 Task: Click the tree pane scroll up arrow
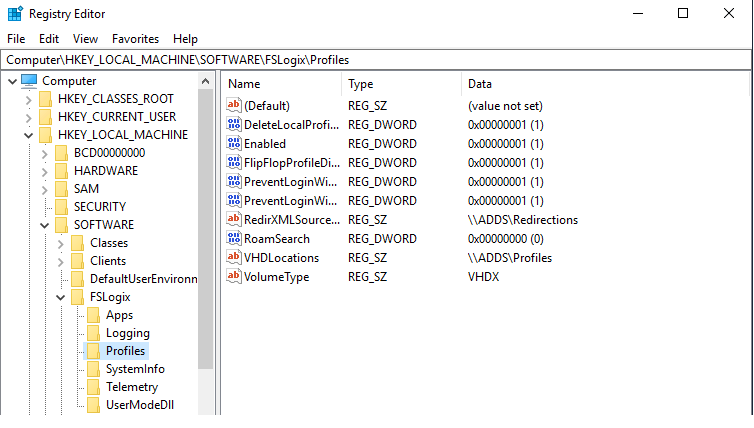point(205,81)
